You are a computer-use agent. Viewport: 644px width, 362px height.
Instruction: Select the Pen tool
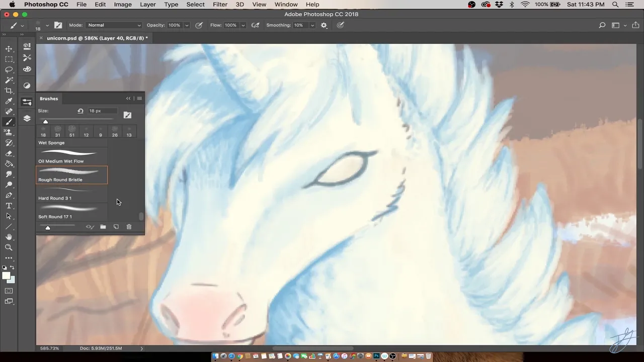pos(9,195)
